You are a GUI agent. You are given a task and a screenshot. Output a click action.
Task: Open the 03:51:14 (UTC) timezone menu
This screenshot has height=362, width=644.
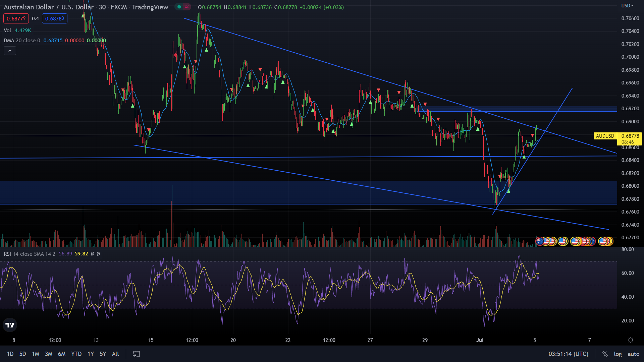569,354
